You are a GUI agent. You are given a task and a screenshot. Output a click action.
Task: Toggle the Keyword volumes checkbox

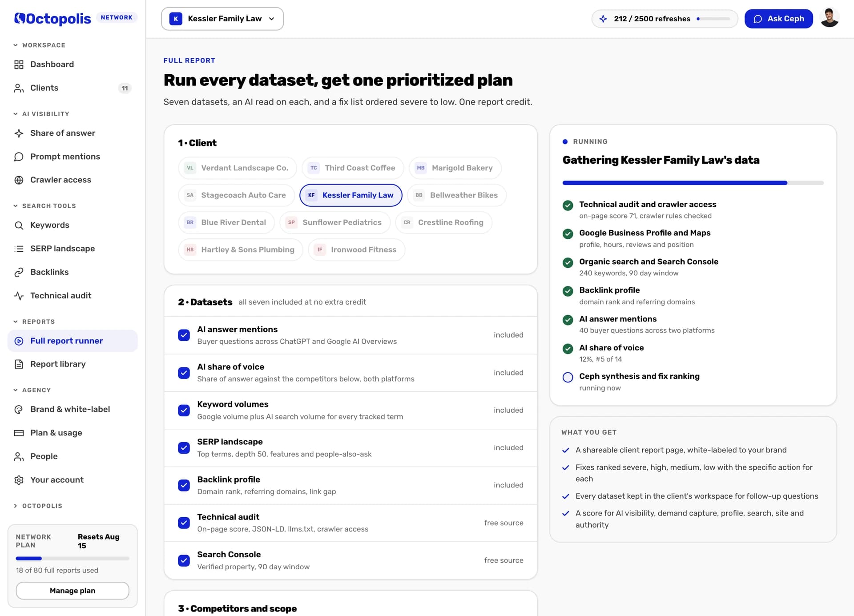[184, 410]
